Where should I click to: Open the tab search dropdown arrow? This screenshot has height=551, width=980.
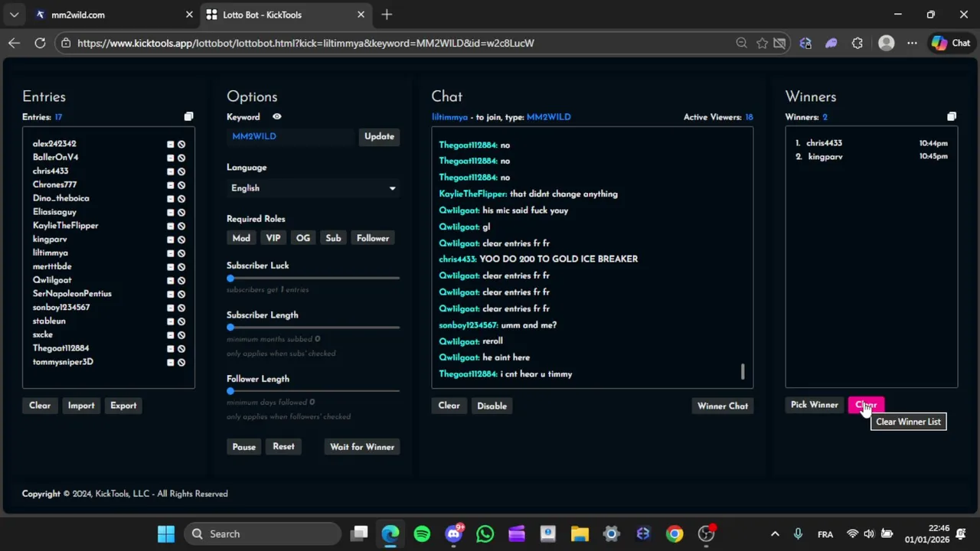coord(14,15)
